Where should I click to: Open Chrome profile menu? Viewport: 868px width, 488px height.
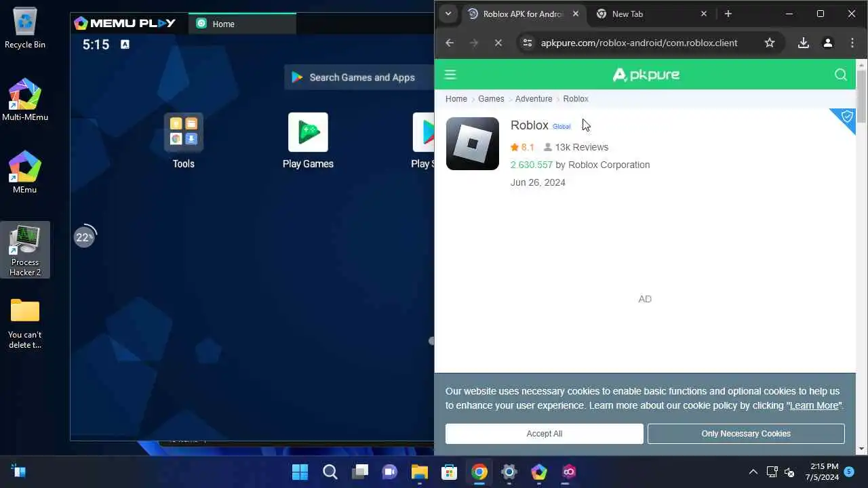828,43
